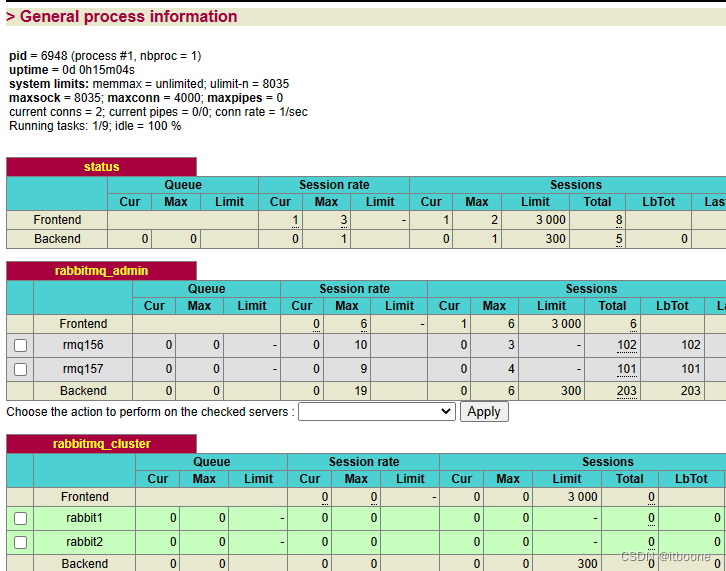Click the pid = 6948 line
726x571 pixels.
click(x=105, y=56)
